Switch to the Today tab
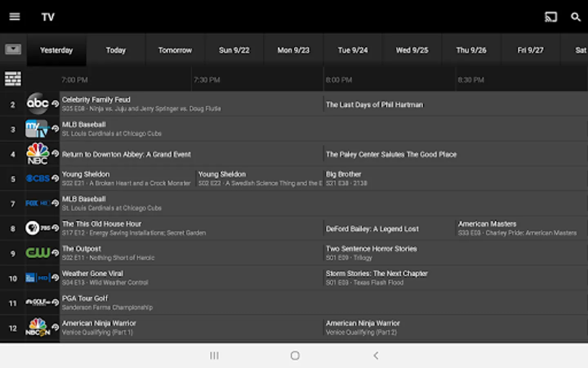Screen dimensions: 588x368 click(x=116, y=50)
